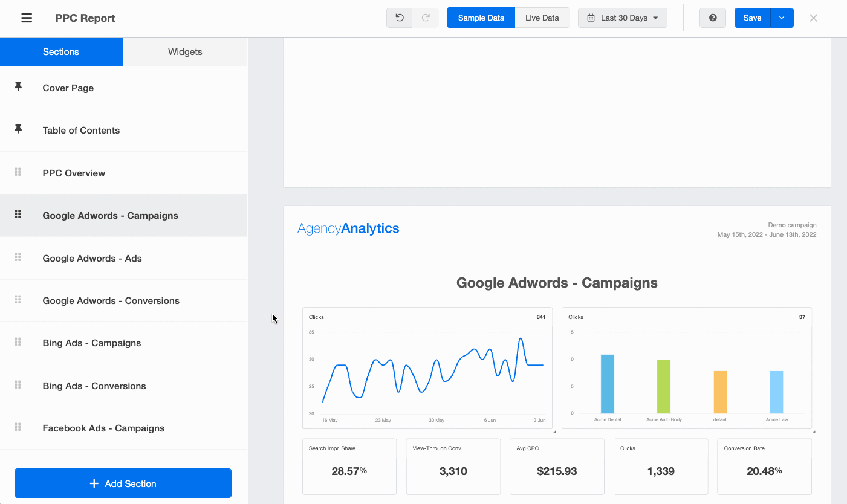Viewport: 847px width, 504px height.
Task: Click the AgencyAnalytics logo in the report header
Action: tap(348, 228)
